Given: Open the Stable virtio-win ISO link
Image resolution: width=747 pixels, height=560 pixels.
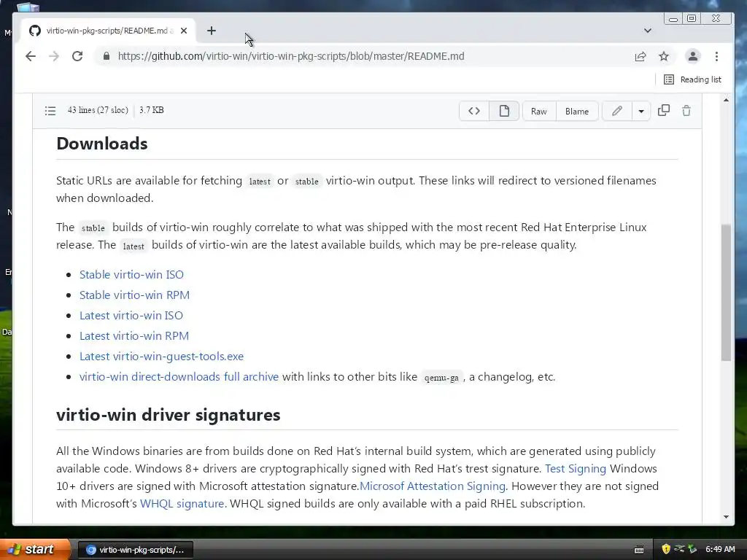Looking at the screenshot, I should click(x=131, y=275).
